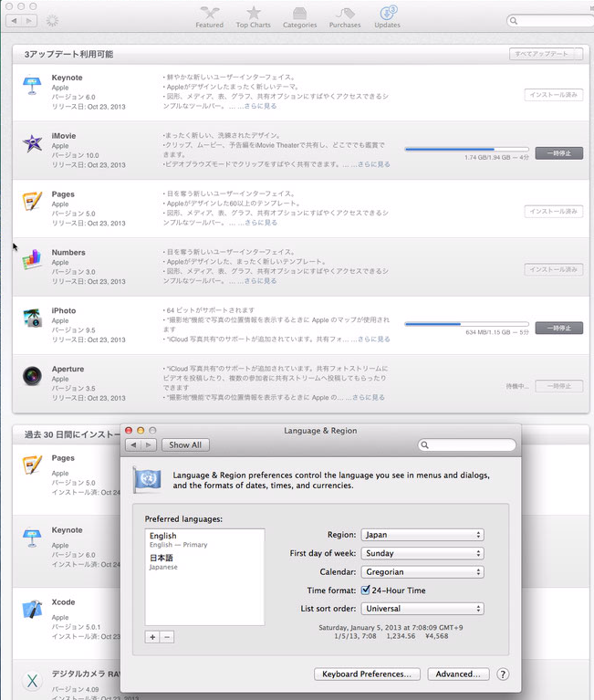Viewport: 594px width, 700px height.
Task: Open Purchases tab in App Store
Action: (x=345, y=18)
